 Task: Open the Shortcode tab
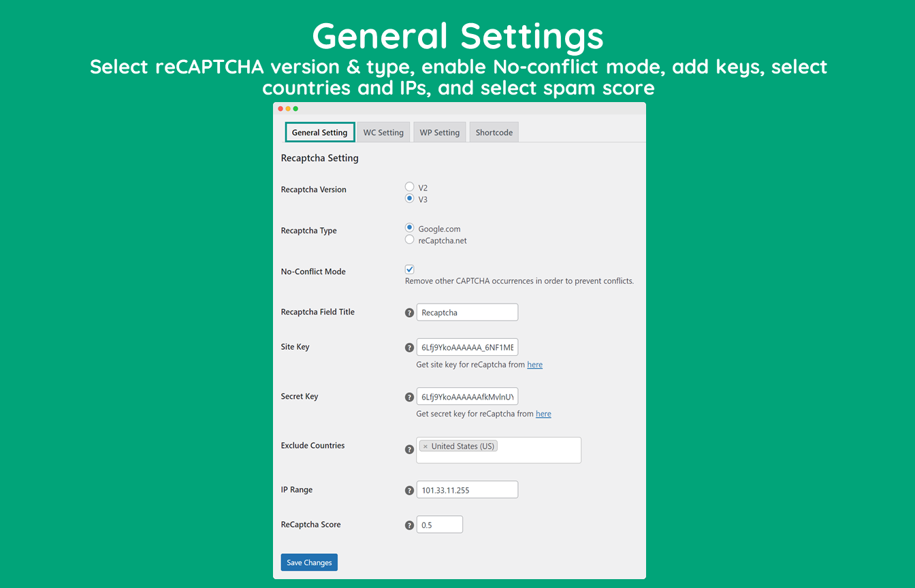pos(494,132)
